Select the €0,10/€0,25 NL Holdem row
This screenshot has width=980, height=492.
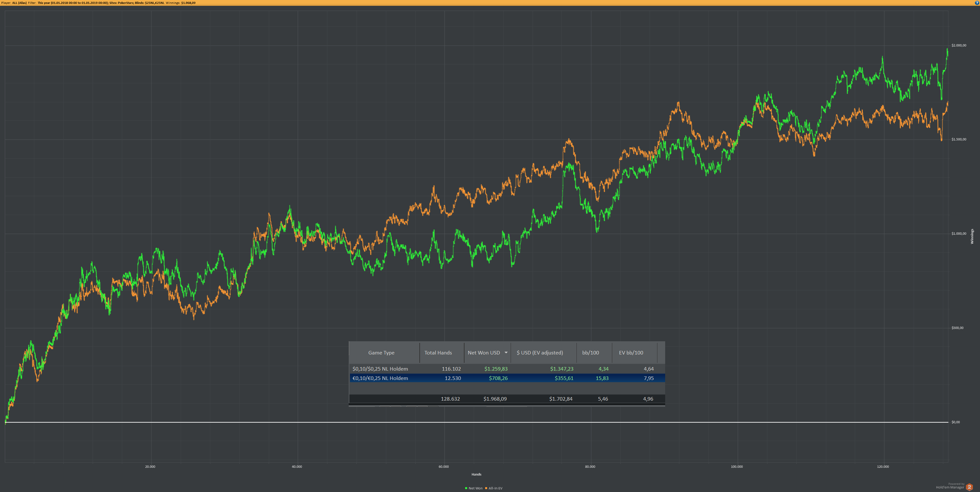[507, 378]
